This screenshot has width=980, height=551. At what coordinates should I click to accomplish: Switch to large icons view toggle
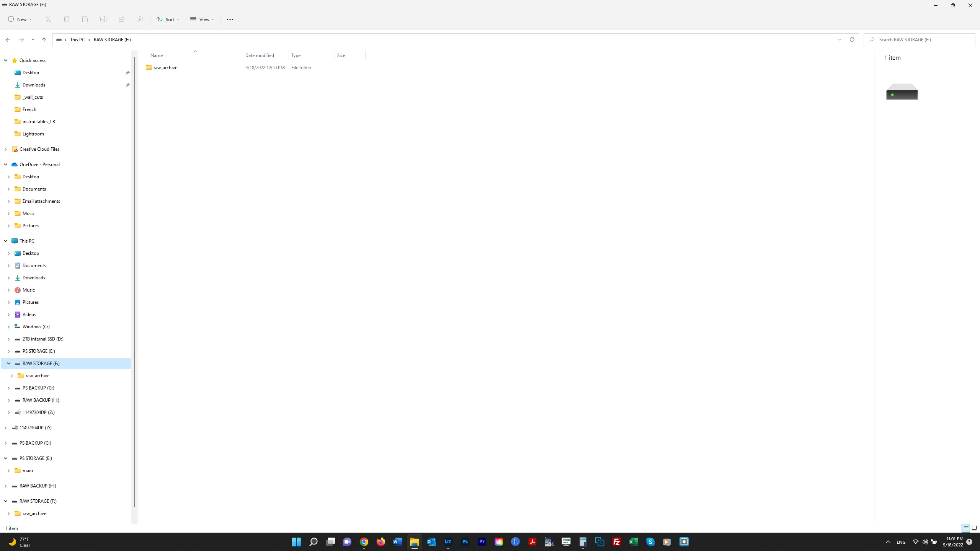[974, 528]
